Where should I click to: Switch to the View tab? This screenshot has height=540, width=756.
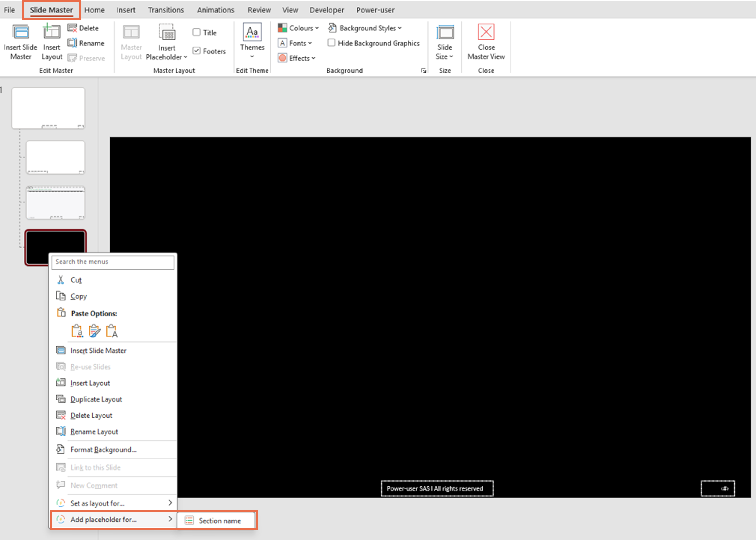pyautogui.click(x=290, y=10)
